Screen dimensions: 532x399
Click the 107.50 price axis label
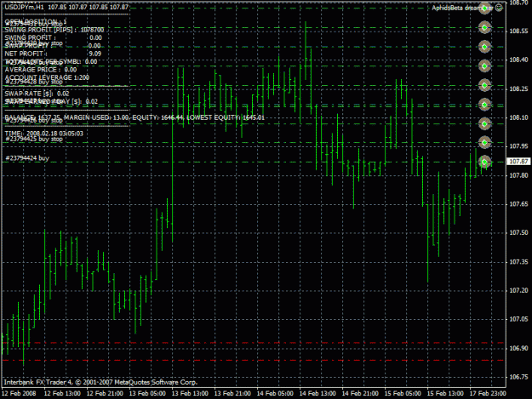518,232
